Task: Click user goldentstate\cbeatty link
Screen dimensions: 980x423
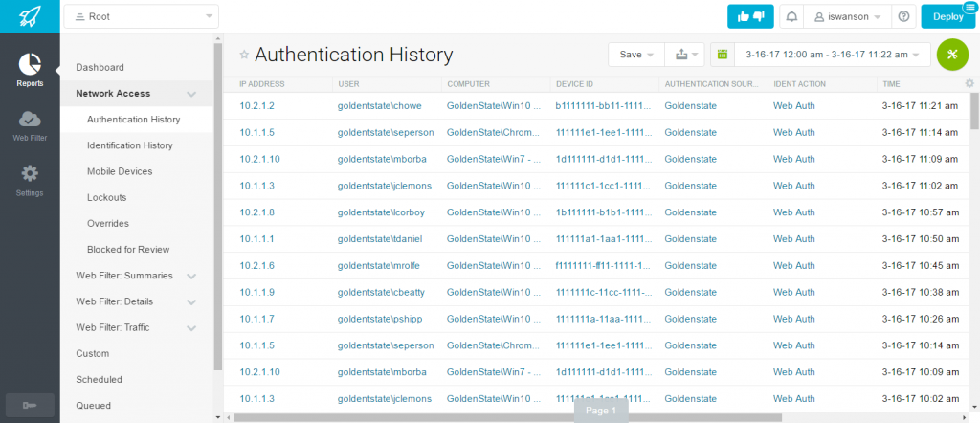Action: tap(382, 292)
